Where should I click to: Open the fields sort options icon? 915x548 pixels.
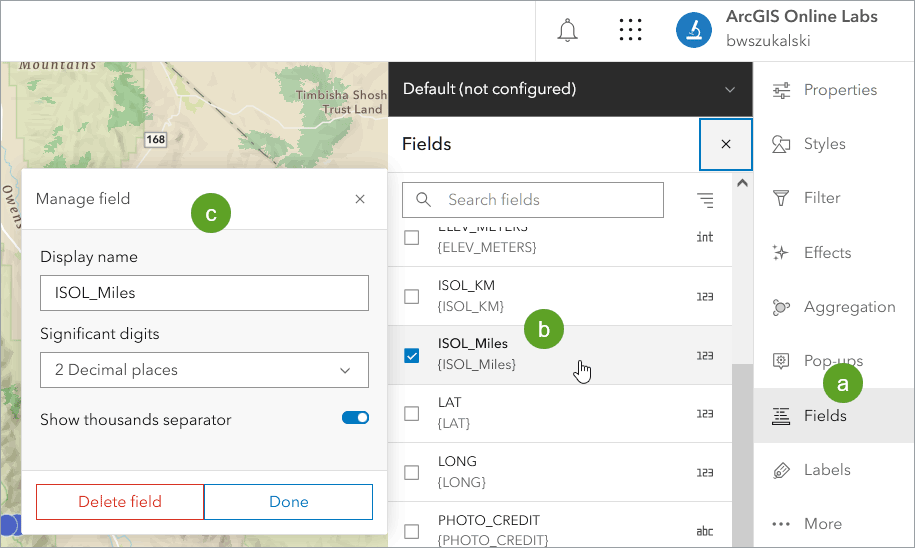pos(705,200)
